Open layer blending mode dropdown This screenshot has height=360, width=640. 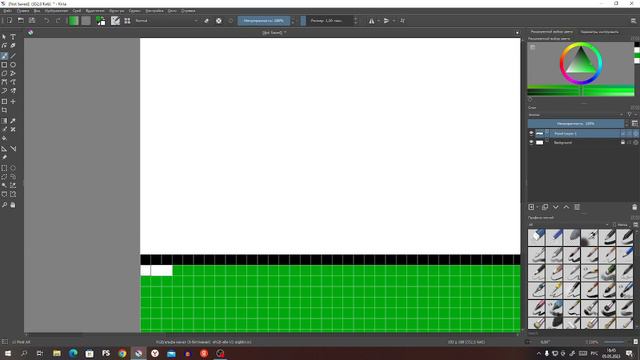click(576, 115)
